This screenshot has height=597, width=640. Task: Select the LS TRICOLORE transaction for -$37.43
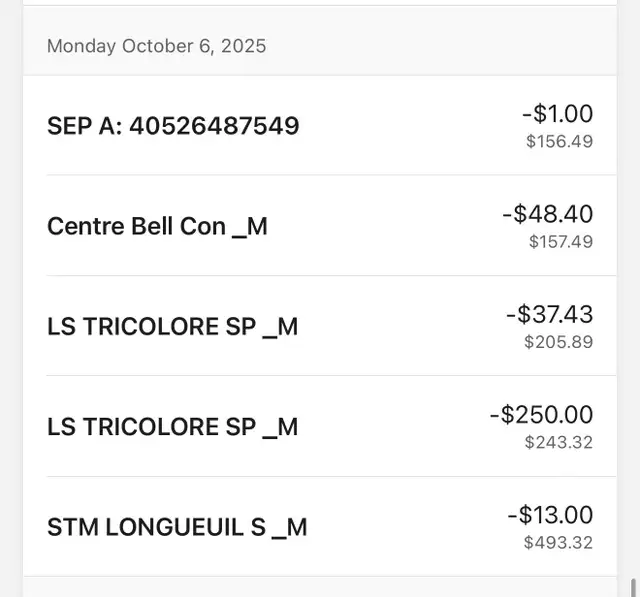(172, 326)
